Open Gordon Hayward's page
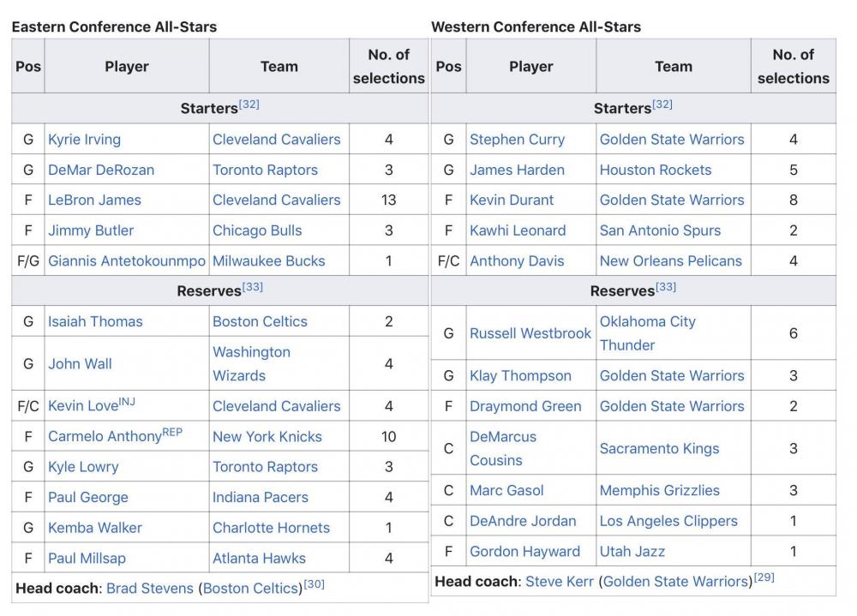 pos(524,552)
